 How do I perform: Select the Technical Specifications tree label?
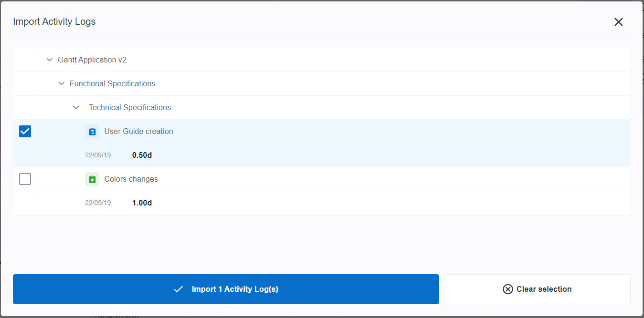click(x=130, y=108)
